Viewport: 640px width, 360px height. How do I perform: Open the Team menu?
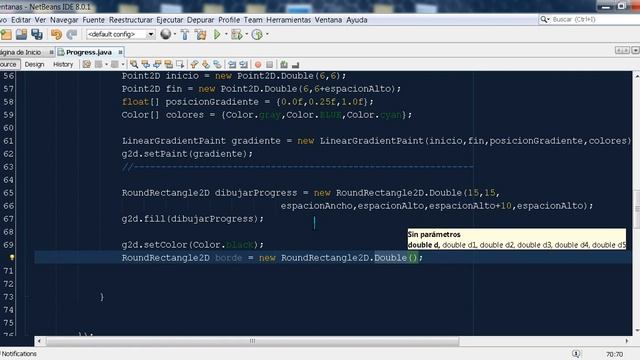click(x=253, y=20)
